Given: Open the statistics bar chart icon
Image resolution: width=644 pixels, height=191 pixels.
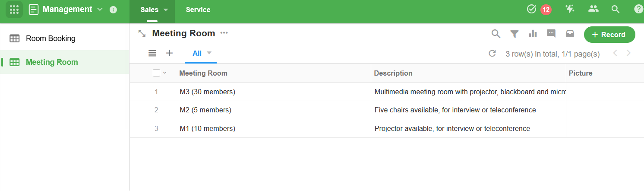Looking at the screenshot, I should click(533, 34).
